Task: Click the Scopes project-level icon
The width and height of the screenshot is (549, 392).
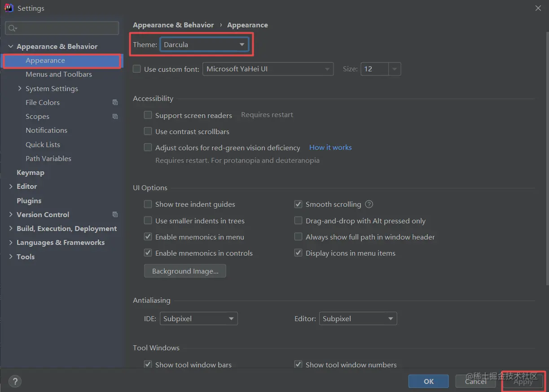Action: (x=115, y=116)
